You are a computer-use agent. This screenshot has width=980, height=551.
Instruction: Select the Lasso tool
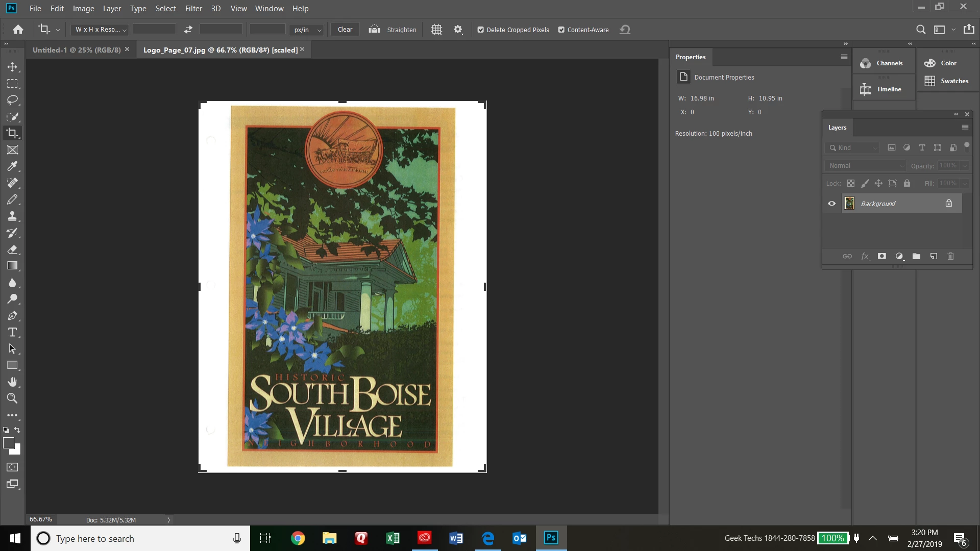(12, 100)
